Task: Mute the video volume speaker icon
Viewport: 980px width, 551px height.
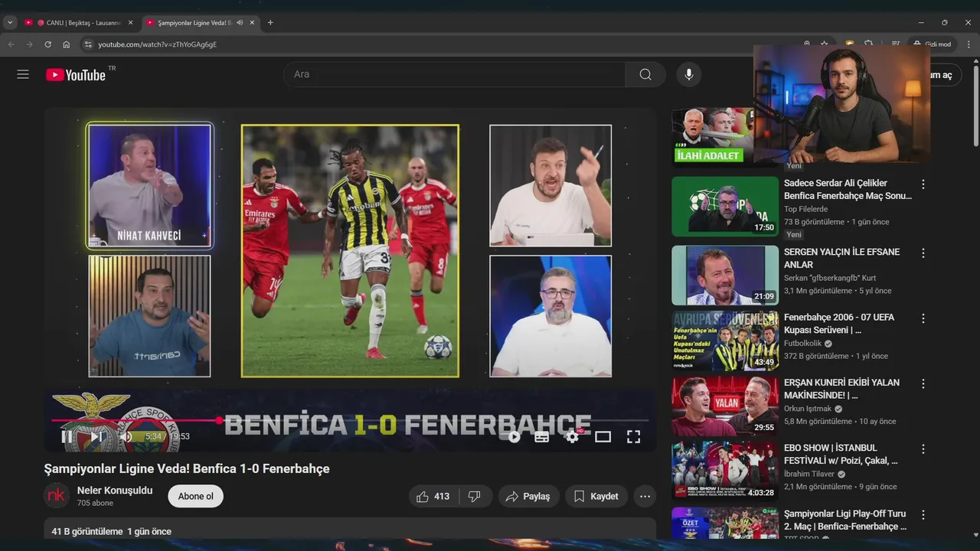Action: (x=126, y=437)
